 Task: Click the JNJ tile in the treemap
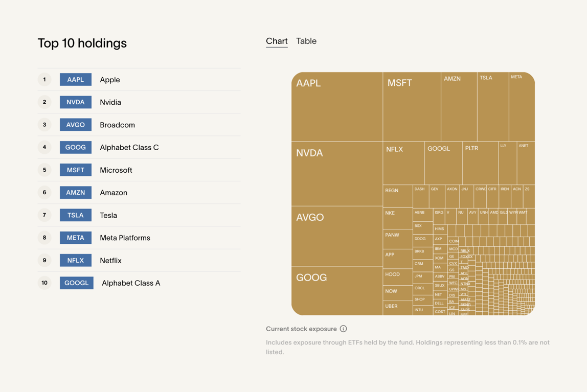(466, 196)
